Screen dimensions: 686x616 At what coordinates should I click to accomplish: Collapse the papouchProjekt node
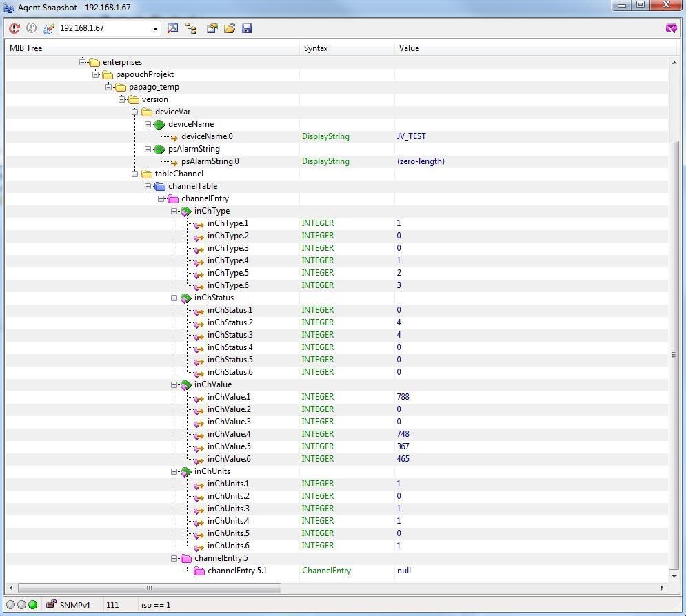tap(95, 74)
